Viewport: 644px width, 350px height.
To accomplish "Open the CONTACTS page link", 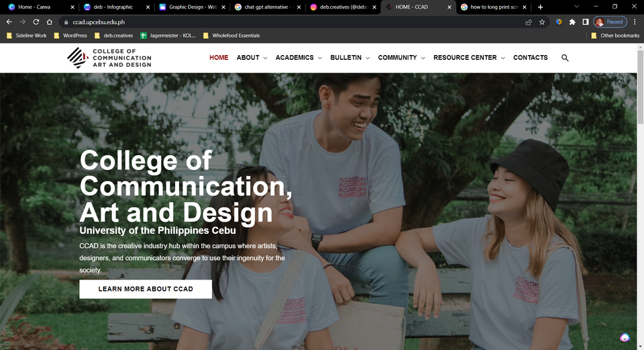I will point(530,58).
